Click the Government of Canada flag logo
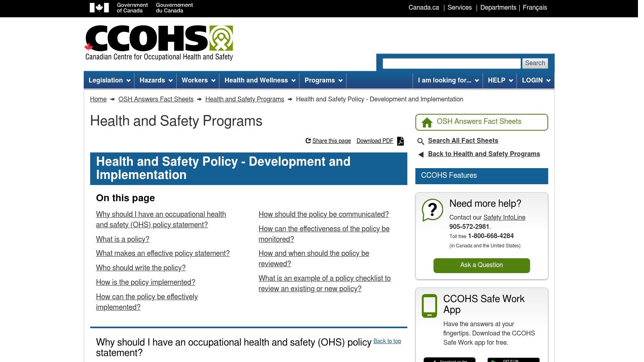Image resolution: width=644 pixels, height=362 pixels. coord(99,8)
